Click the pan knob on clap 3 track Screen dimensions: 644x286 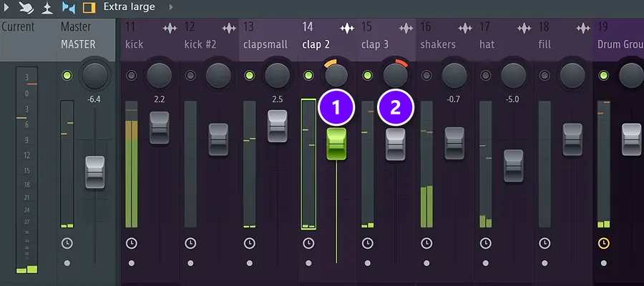point(396,76)
